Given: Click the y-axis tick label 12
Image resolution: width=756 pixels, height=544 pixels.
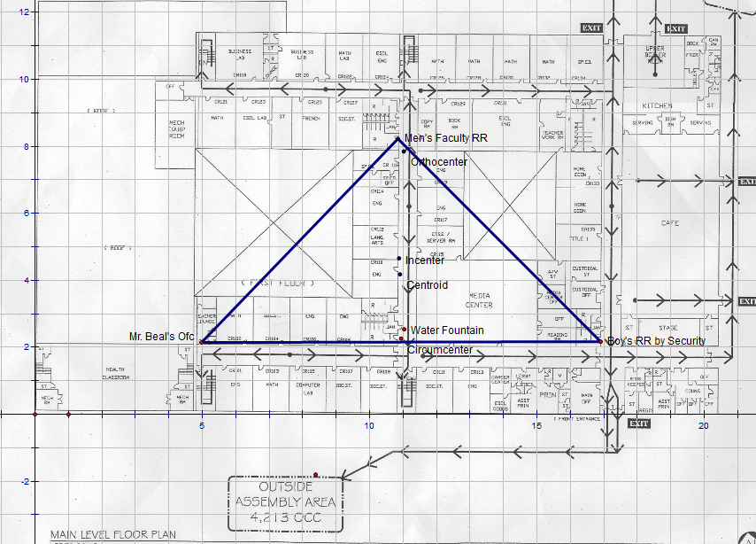Looking at the screenshot, I should pos(25,12).
